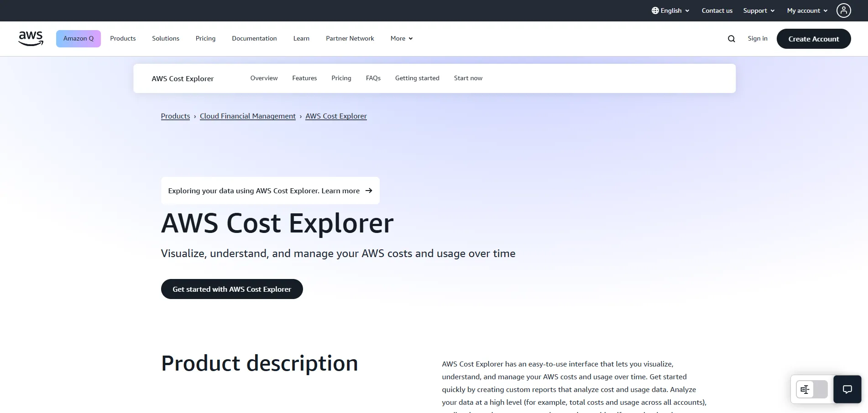Image resolution: width=868 pixels, height=413 pixels.
Task: Expand the More menu
Action: (x=401, y=38)
